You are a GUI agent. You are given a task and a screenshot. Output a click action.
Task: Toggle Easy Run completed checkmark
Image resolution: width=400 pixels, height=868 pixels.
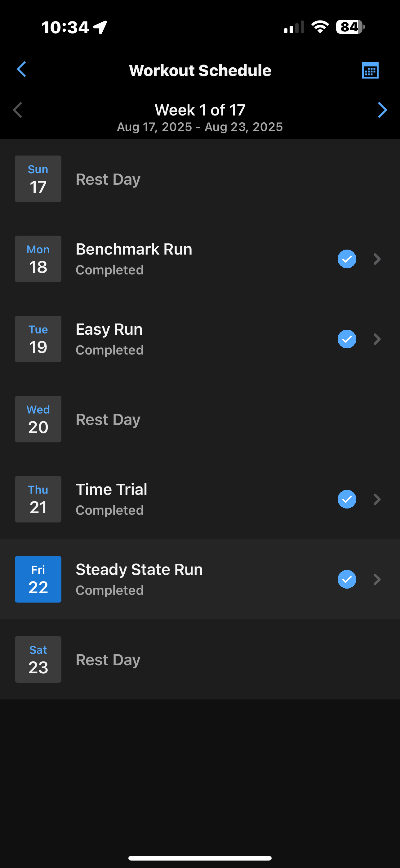[347, 339]
